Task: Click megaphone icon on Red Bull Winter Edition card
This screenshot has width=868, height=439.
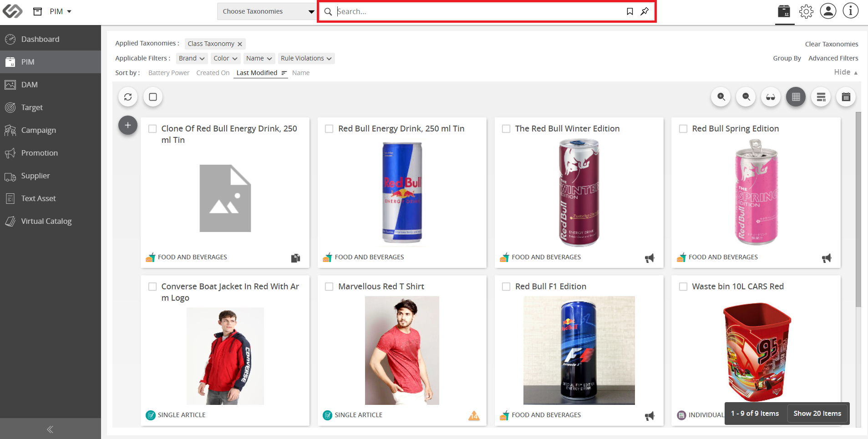Action: point(650,258)
